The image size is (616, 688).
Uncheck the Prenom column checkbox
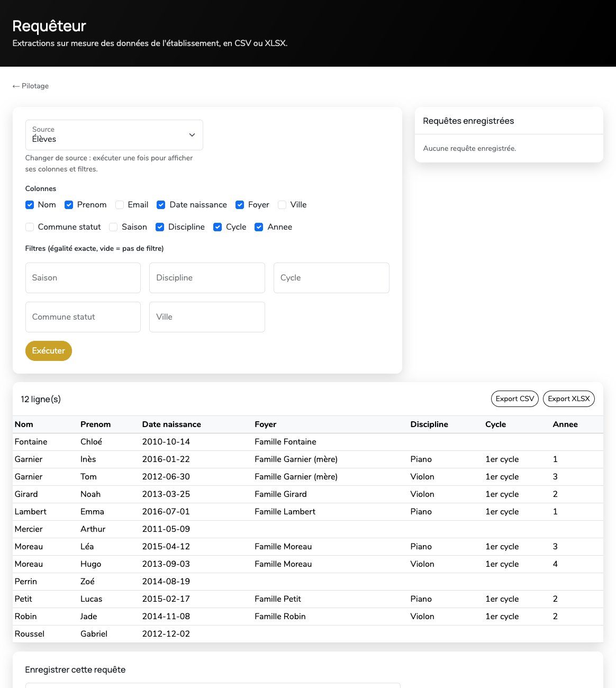point(69,205)
